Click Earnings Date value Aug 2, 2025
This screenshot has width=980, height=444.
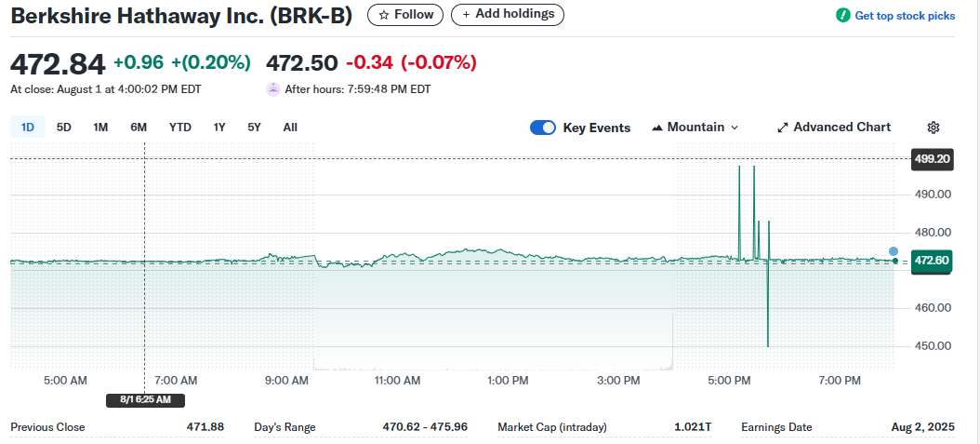(923, 427)
